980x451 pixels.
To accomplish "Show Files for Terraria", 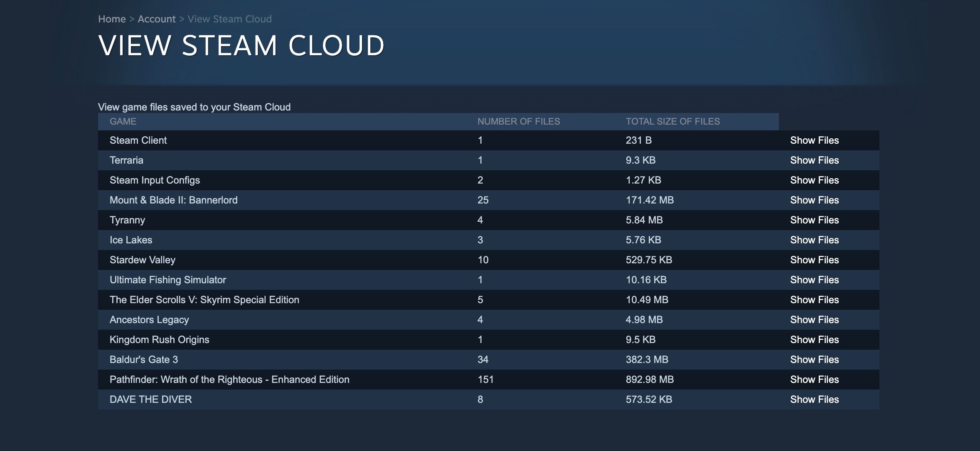I will [814, 160].
